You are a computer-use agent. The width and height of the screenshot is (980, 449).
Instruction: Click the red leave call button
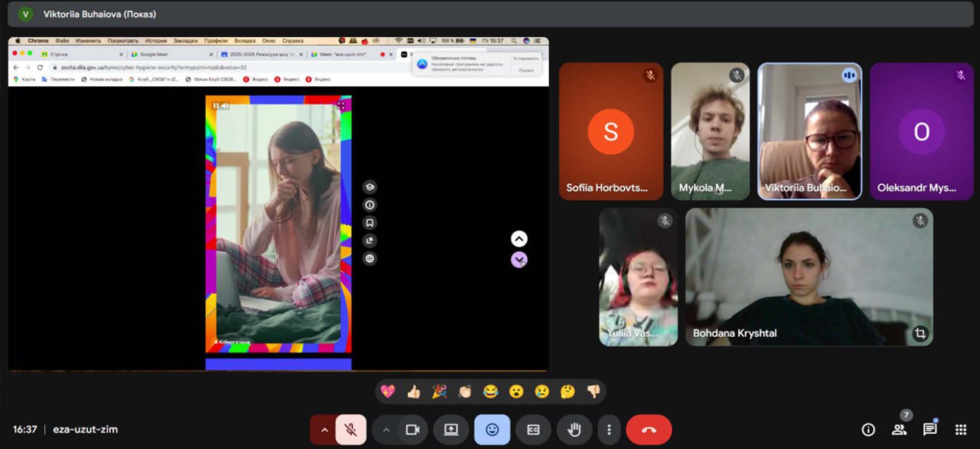(x=648, y=430)
